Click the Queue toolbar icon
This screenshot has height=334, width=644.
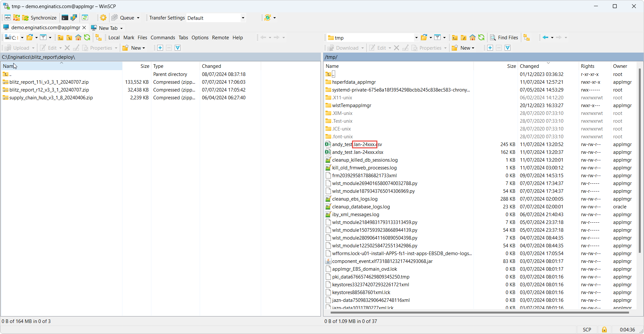[x=114, y=18]
